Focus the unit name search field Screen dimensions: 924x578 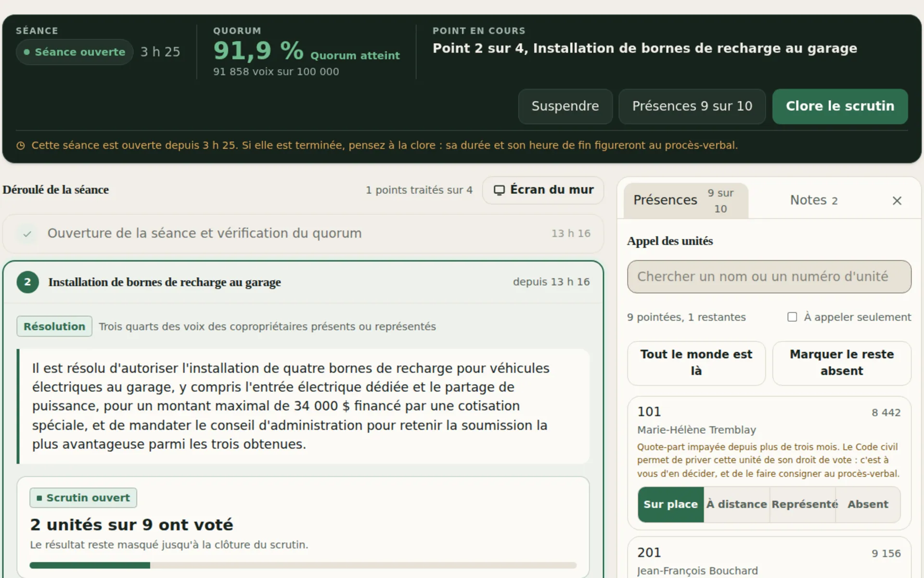coord(769,277)
